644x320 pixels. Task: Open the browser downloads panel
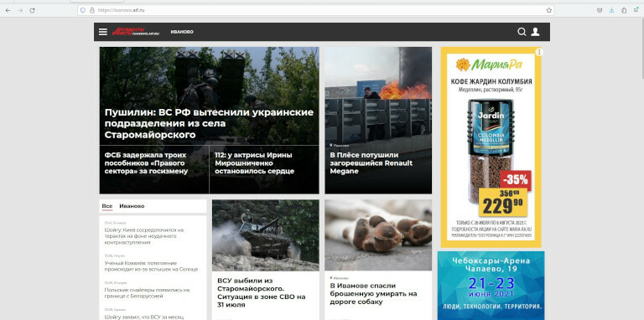(x=611, y=10)
